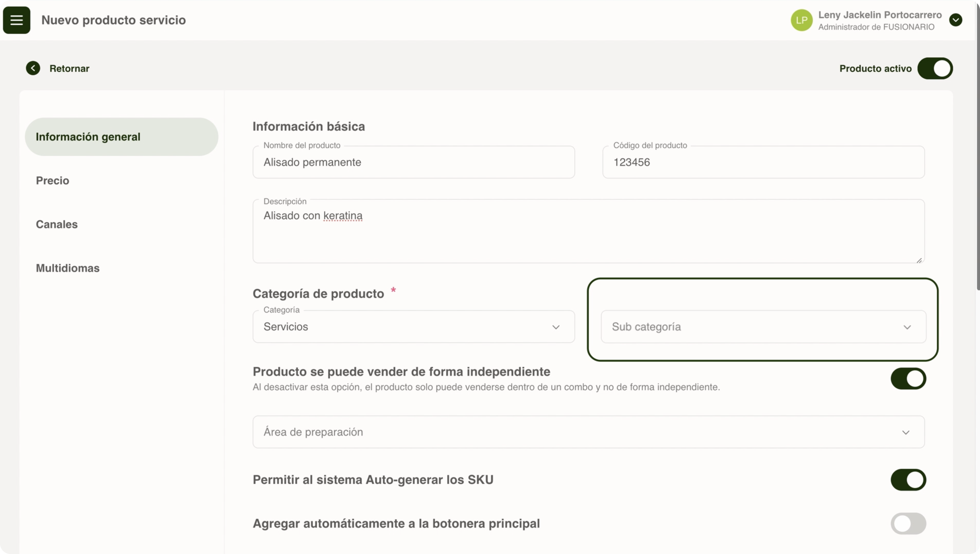Click the Sub categoría chevron icon
This screenshot has width=980, height=554.
(907, 327)
